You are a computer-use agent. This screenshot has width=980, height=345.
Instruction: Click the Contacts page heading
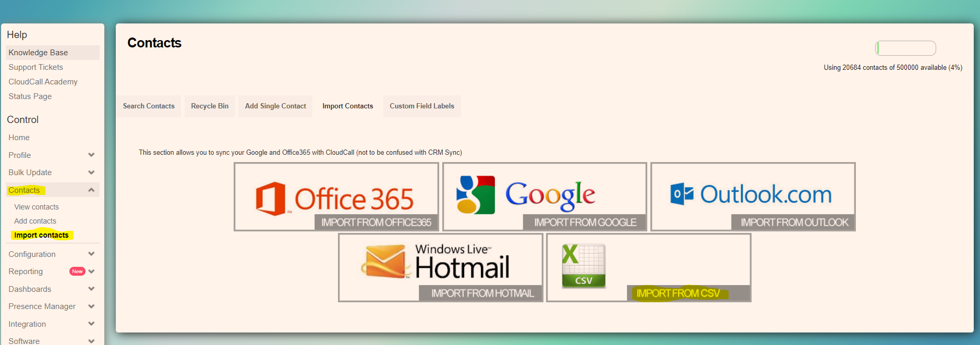[x=154, y=43]
